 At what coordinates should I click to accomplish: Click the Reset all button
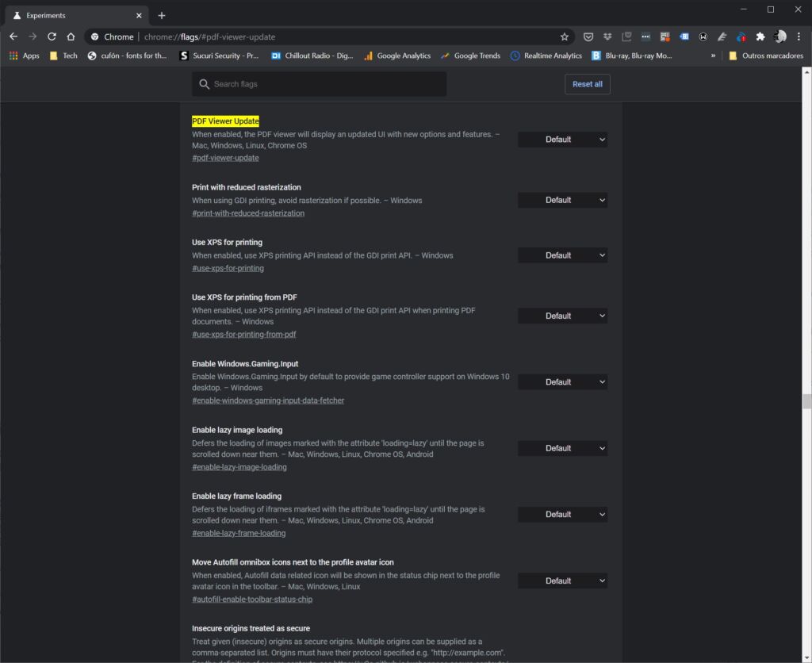coord(587,84)
